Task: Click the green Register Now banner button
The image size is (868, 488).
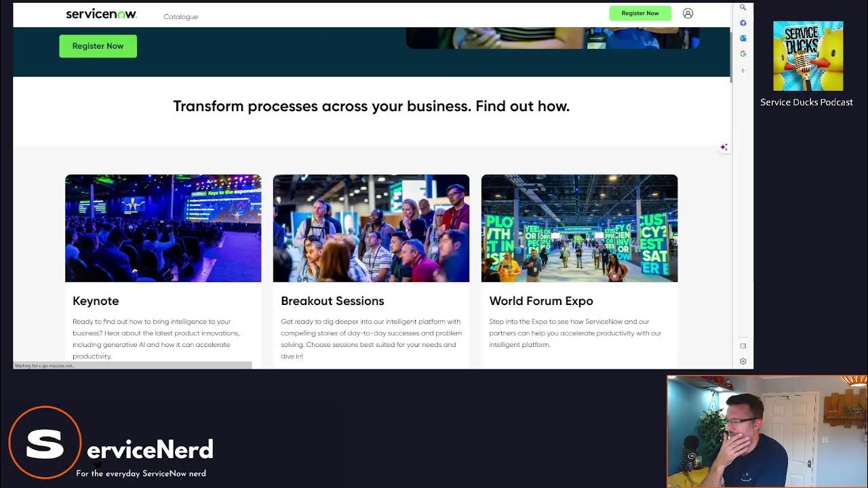Action: click(x=98, y=46)
